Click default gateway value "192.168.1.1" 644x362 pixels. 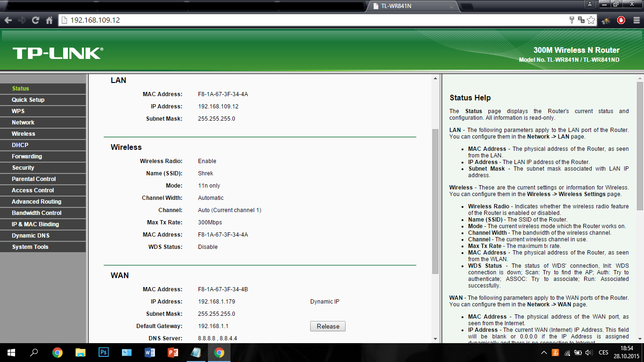pyautogui.click(x=213, y=326)
